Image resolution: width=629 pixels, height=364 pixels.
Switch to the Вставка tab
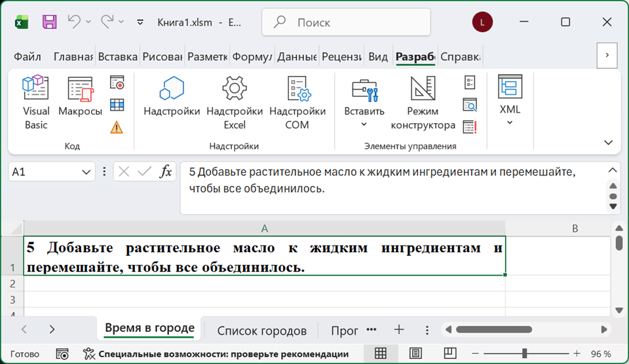(x=117, y=56)
